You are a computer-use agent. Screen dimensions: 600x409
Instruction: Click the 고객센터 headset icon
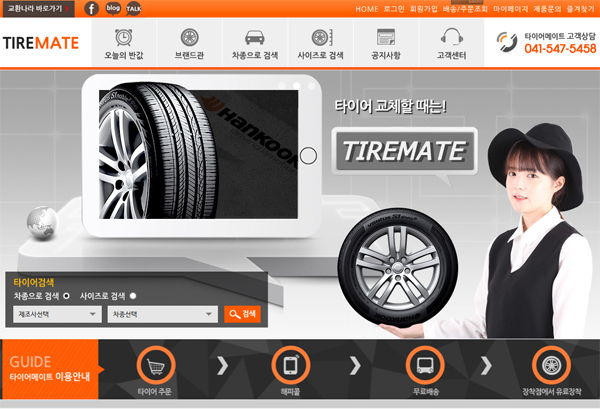451,38
